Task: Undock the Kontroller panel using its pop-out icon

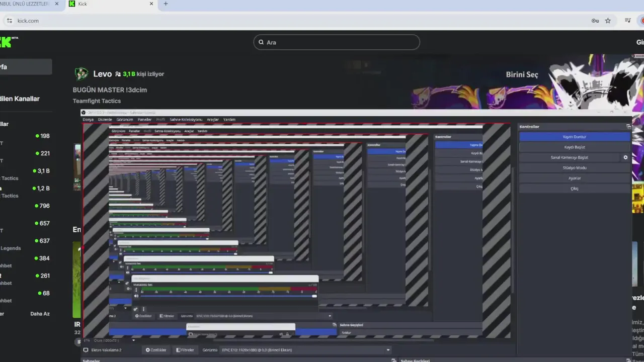Action: point(628,127)
